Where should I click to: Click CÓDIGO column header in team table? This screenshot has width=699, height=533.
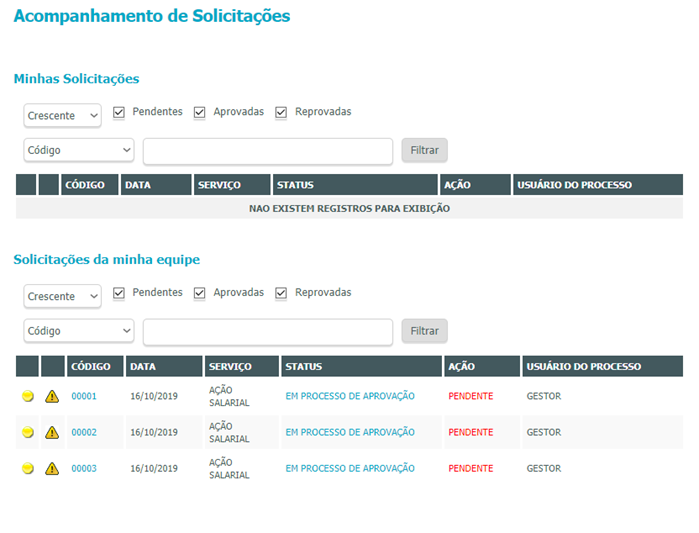pyautogui.click(x=95, y=366)
